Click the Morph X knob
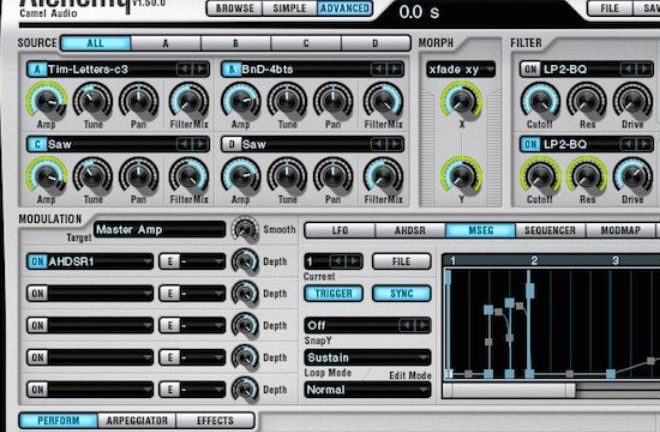 click(x=460, y=101)
